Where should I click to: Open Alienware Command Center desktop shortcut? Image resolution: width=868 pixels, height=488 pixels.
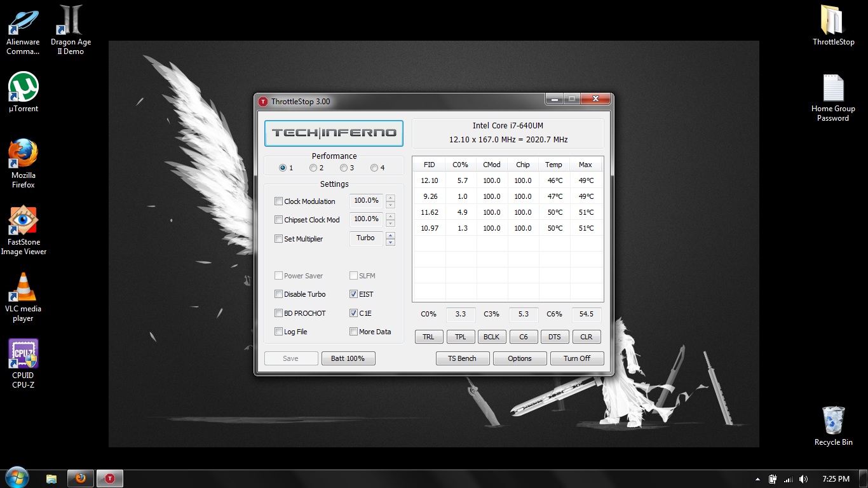[23, 30]
